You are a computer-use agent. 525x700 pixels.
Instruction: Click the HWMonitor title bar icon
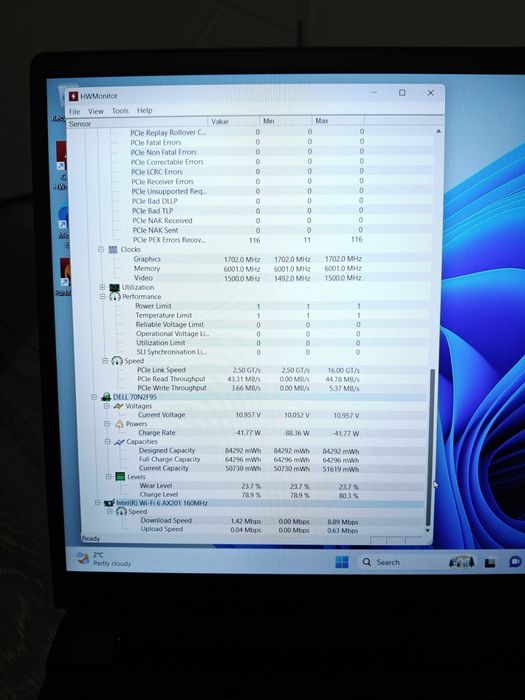73,96
